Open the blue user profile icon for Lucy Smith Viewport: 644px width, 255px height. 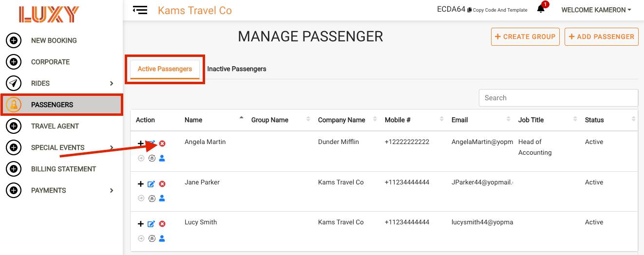[162, 238]
